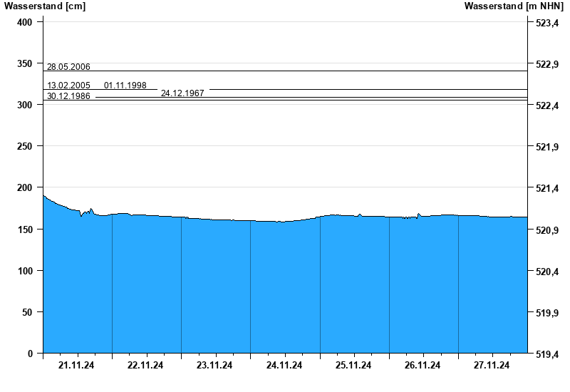Select the 100 cm tick label
Image resolution: width=570 pixels, height=392 pixels.
coord(25,271)
